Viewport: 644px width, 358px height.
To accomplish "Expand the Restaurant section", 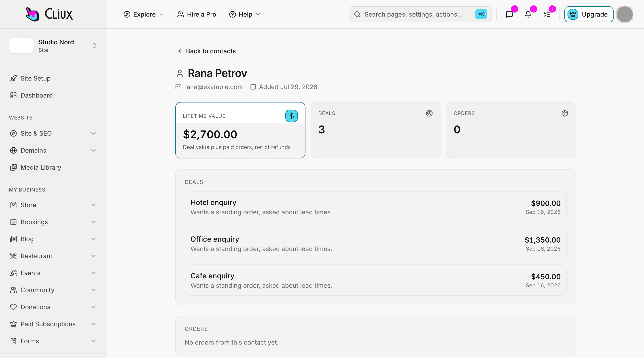I will click(x=53, y=256).
